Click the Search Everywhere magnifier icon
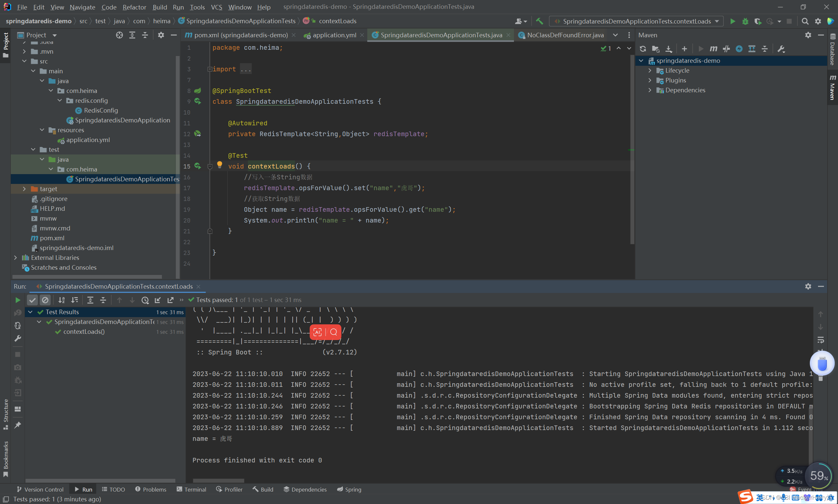 point(805,21)
